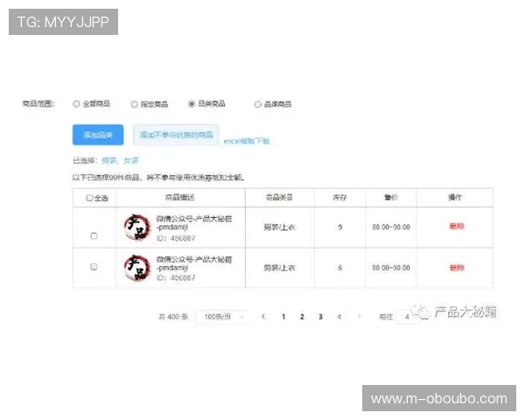Click product thumbnail in the stock 9 row
525x420 pixels.
pos(137,227)
